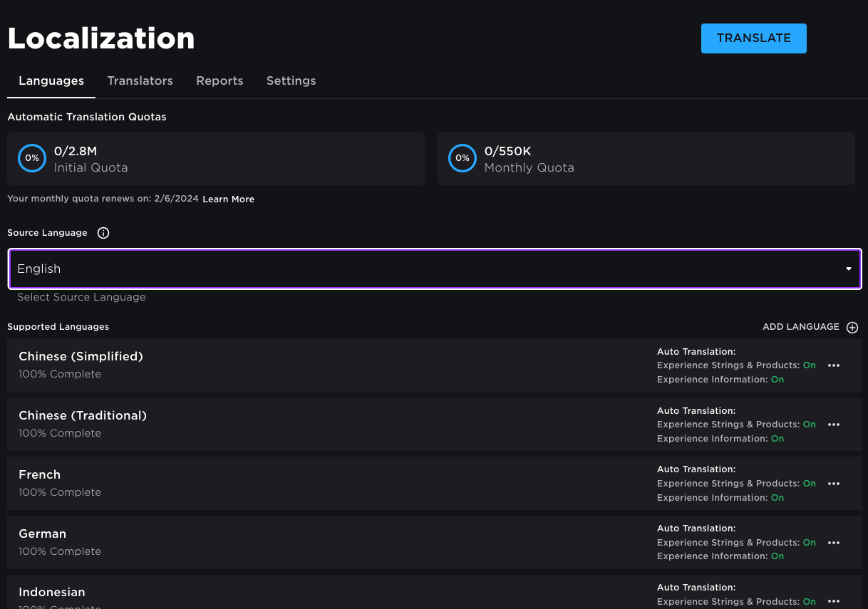This screenshot has width=868, height=609.
Task: Click the Monthly Quota 0% progress ring
Action: 463,158
